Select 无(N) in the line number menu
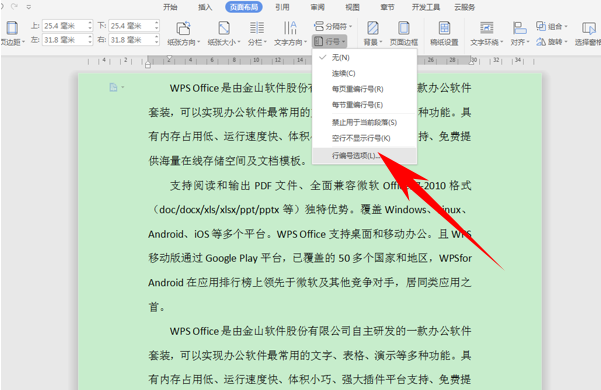This screenshot has width=601, height=390. tap(365, 57)
